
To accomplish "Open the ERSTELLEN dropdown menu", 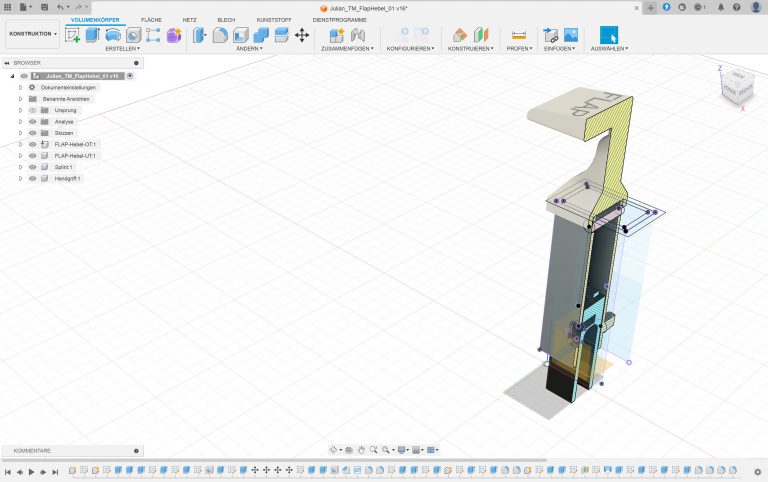I will pos(122,48).
